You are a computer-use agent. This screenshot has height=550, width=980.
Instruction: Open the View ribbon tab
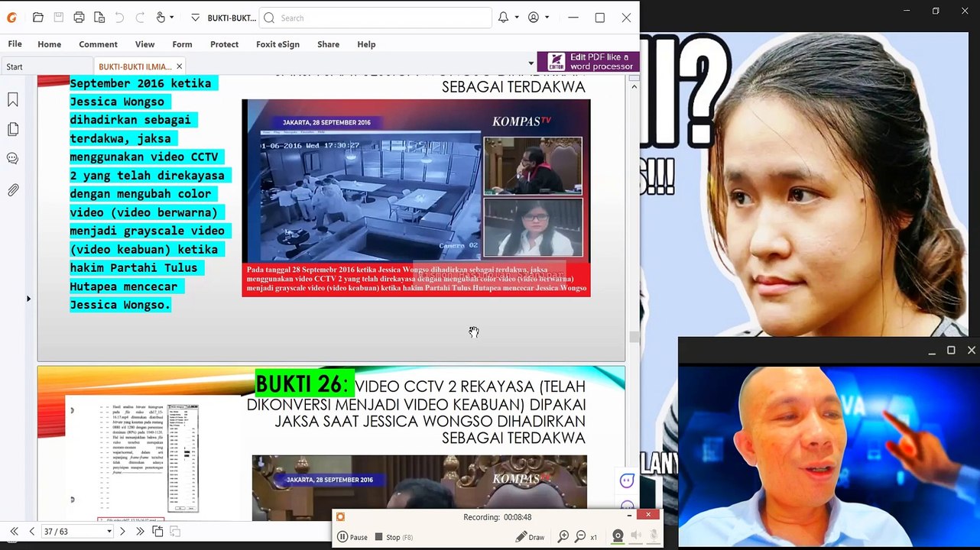(x=144, y=44)
